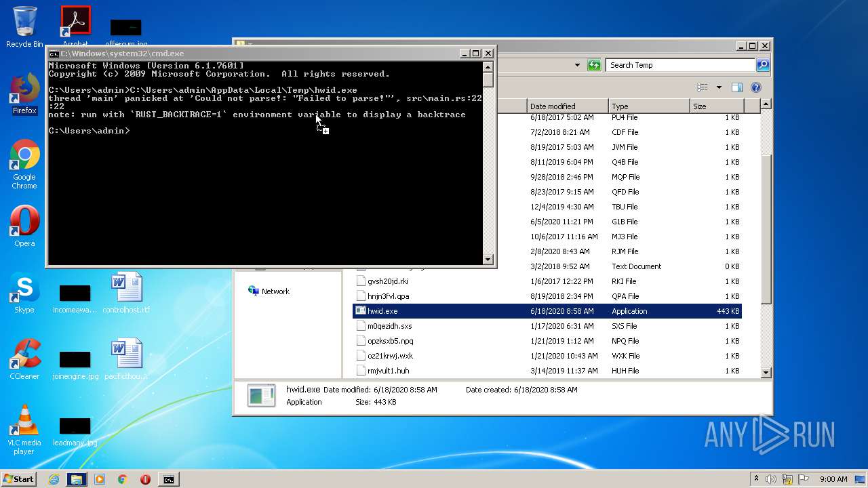Open the CCleaner desktop shortcut
Image resolution: width=868 pixels, height=488 pixels.
coord(24,359)
